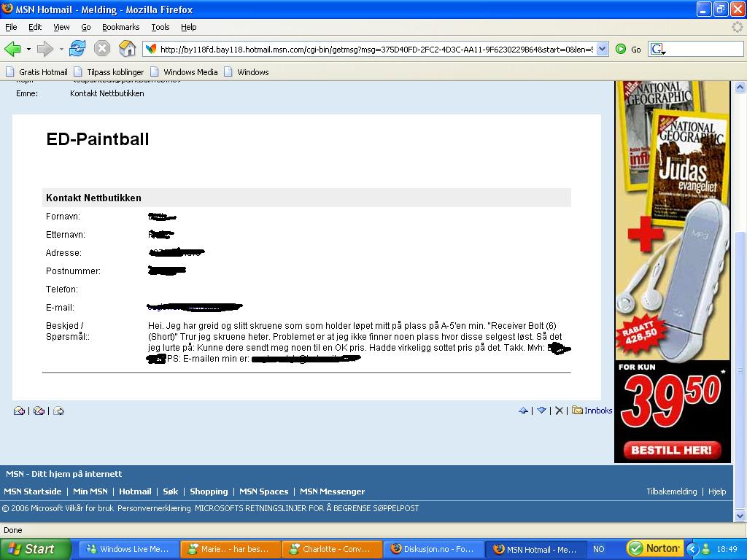This screenshot has width=747, height=560.
Task: Open the Gratis Hotmail bookmark
Action: click(36, 72)
